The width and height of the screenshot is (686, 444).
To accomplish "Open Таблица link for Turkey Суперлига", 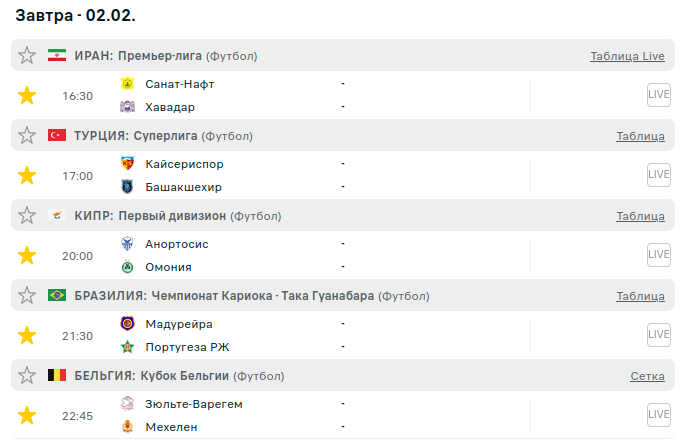I will (640, 136).
